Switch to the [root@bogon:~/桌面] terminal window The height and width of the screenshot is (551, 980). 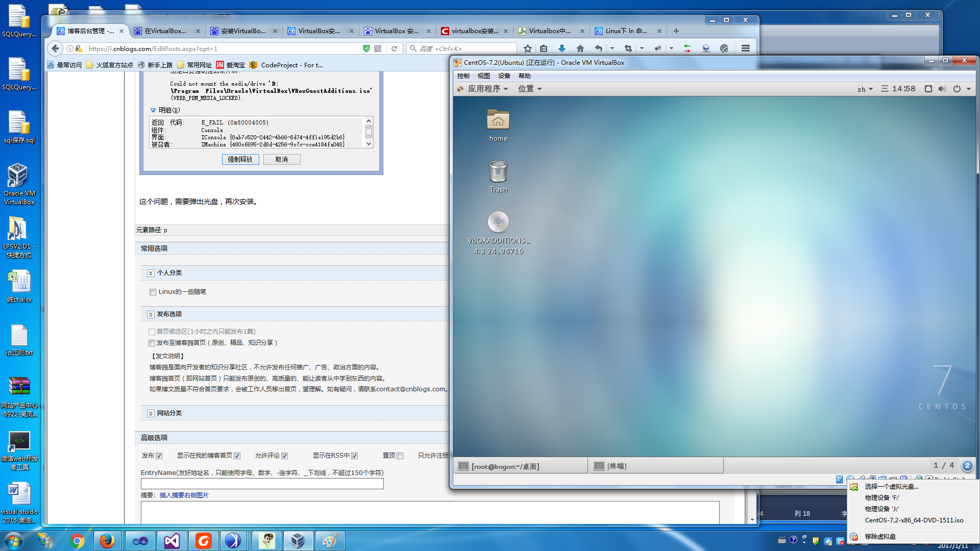[521, 466]
